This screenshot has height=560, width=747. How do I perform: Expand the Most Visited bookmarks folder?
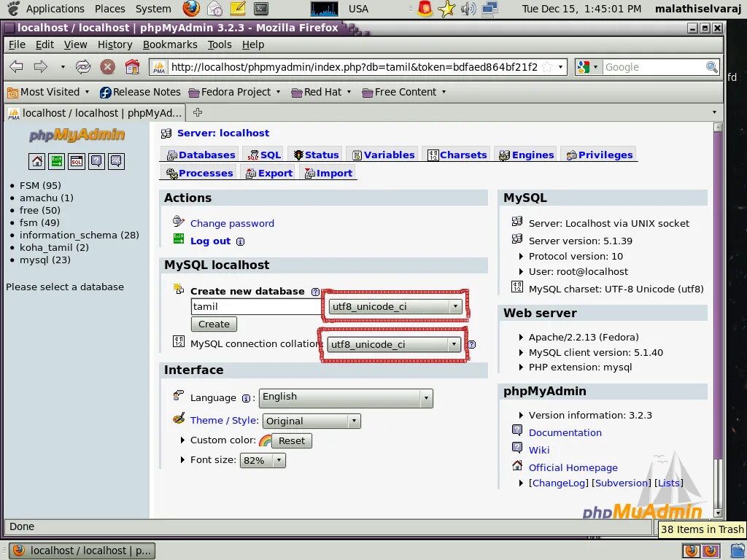(49, 92)
